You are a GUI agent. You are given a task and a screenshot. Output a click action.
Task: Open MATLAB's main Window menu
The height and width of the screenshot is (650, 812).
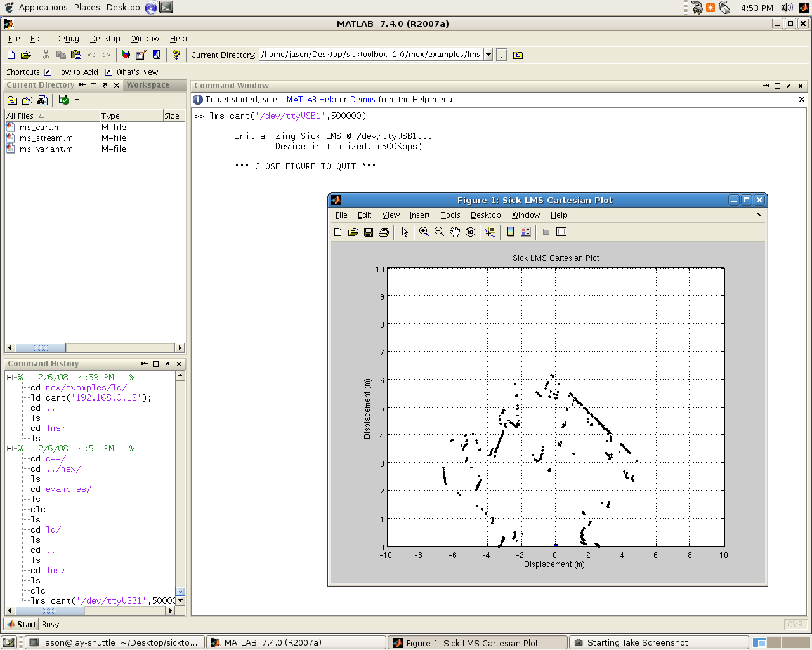click(145, 39)
